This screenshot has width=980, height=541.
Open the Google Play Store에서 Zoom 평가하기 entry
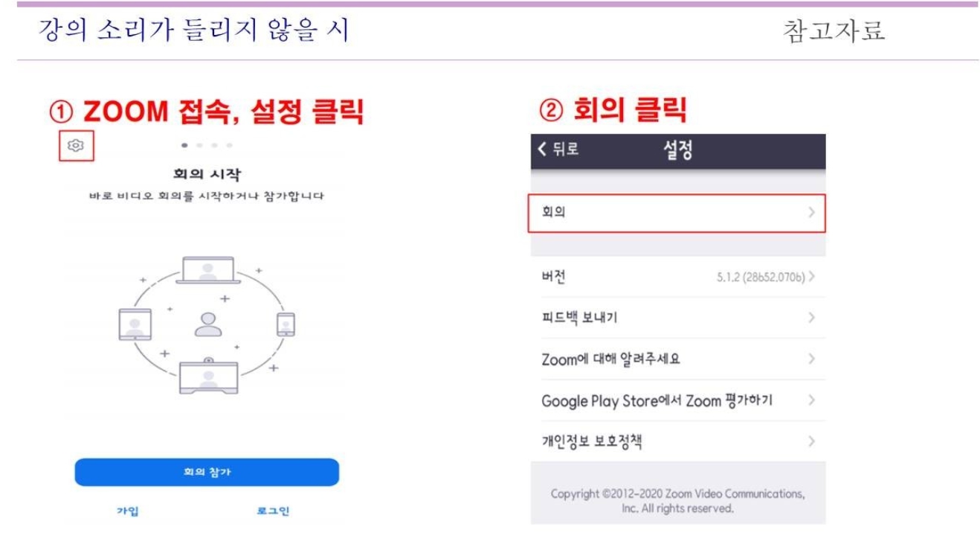pyautogui.click(x=678, y=400)
